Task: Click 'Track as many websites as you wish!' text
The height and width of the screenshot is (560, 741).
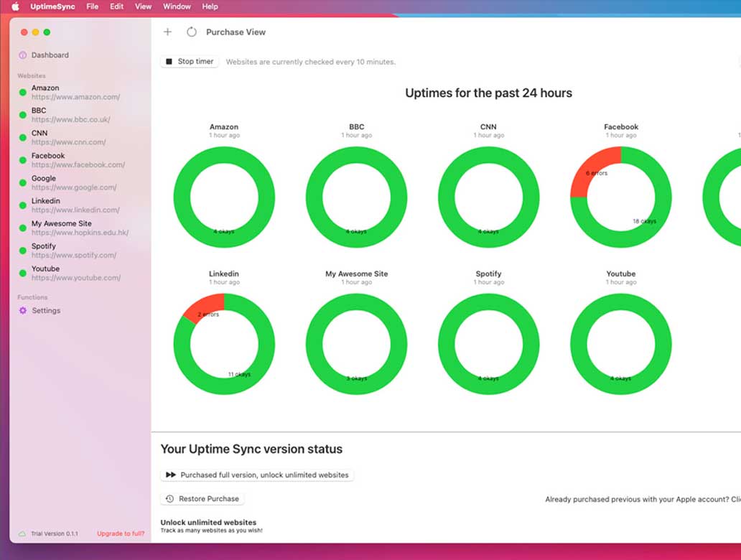Action: coord(211,531)
